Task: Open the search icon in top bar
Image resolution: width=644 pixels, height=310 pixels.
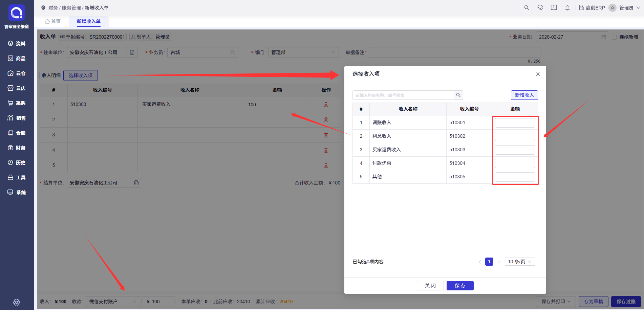Action: 527,8
